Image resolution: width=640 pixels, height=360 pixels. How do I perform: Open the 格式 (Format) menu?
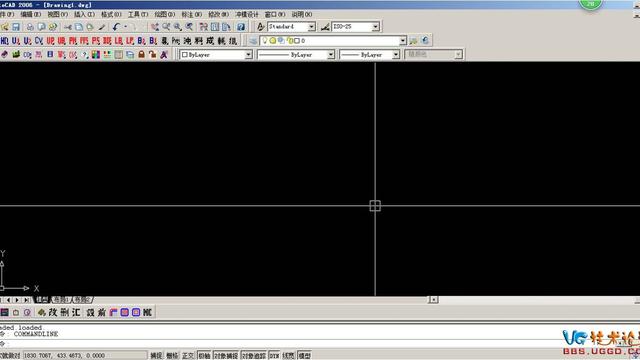tap(111, 14)
